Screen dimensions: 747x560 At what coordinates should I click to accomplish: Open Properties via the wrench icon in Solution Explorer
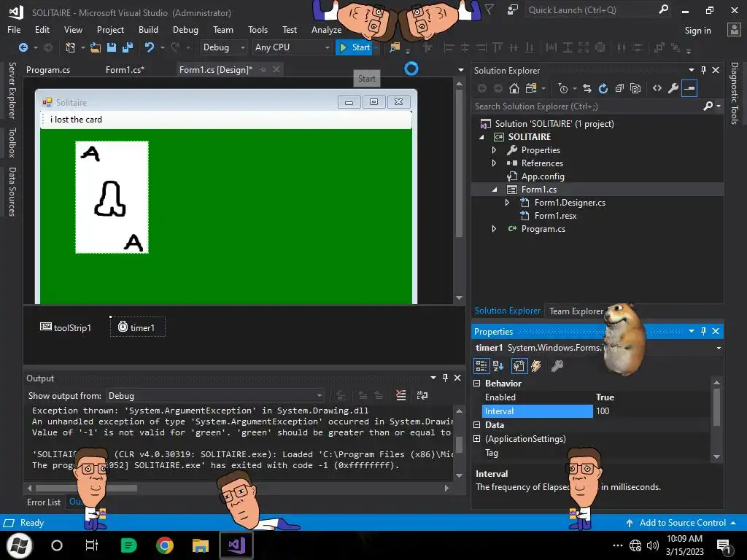(x=673, y=88)
